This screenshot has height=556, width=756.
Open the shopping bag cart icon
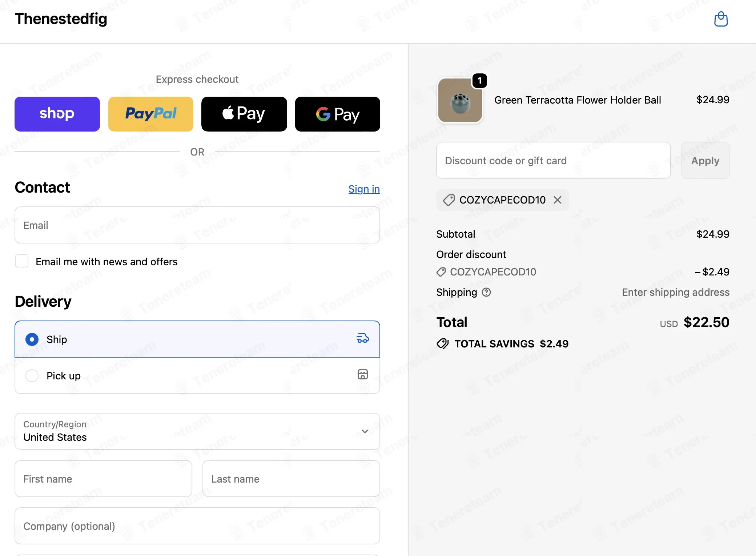click(x=721, y=19)
